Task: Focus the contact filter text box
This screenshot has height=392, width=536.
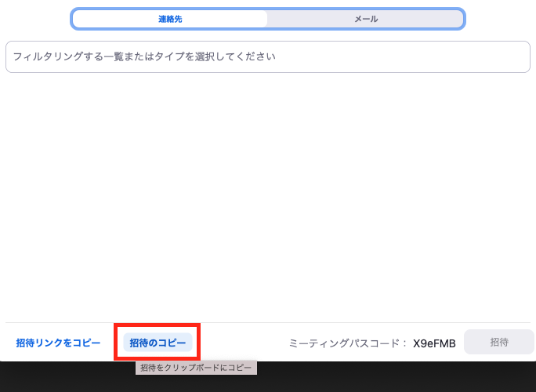Action: (x=268, y=57)
